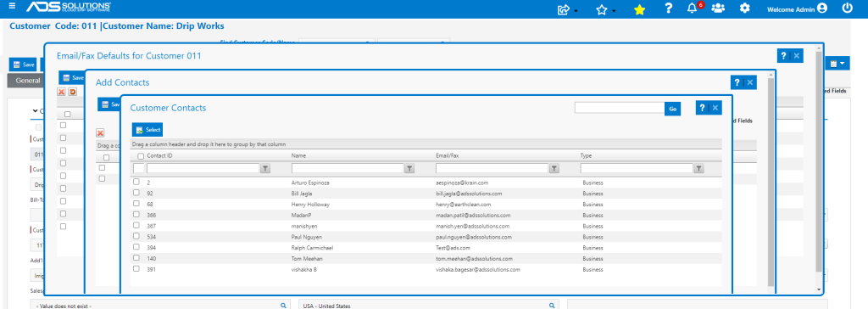Click the orange refresh icon in Email/Fax Defaults
The image size is (868, 309).
(x=73, y=92)
